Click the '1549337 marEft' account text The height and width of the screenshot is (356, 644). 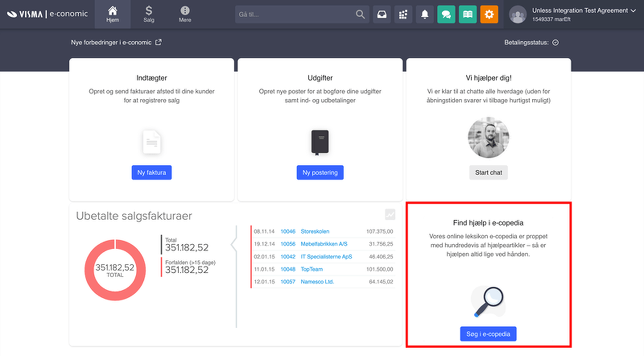551,19
